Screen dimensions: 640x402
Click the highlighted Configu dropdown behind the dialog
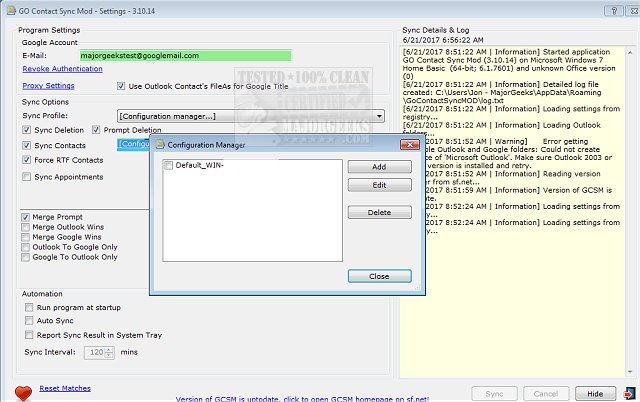click(133, 144)
